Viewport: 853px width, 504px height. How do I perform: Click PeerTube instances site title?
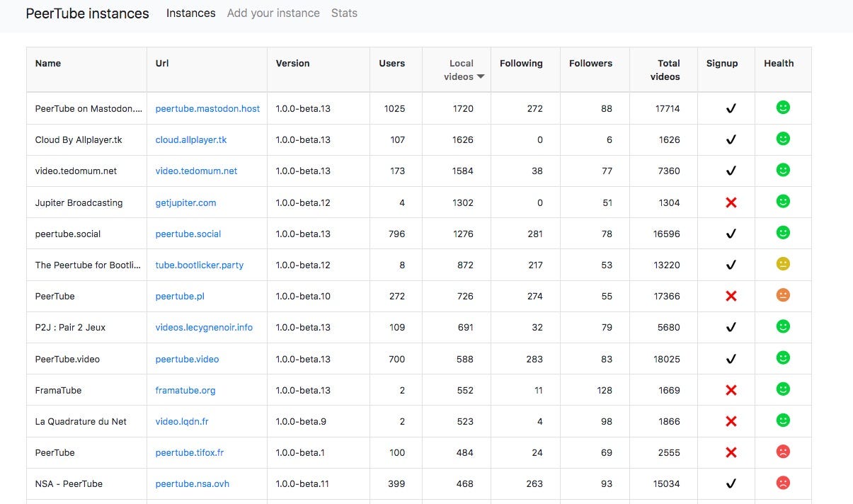[87, 13]
